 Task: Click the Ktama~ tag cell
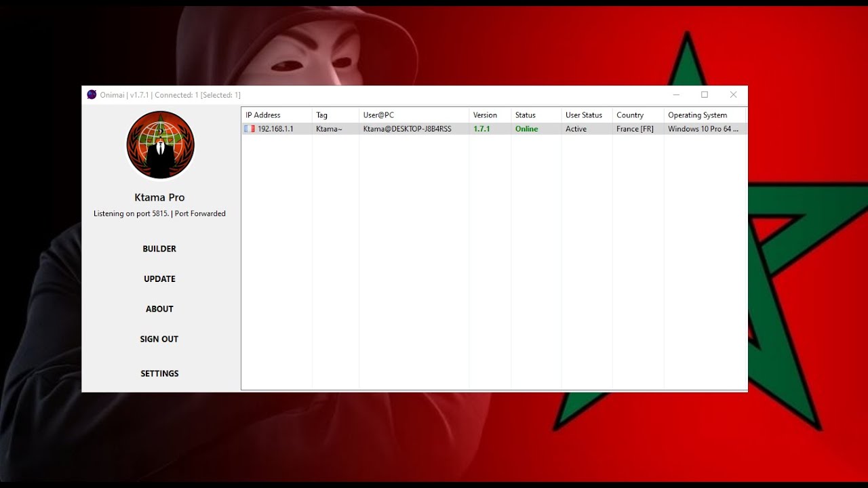(329, 129)
